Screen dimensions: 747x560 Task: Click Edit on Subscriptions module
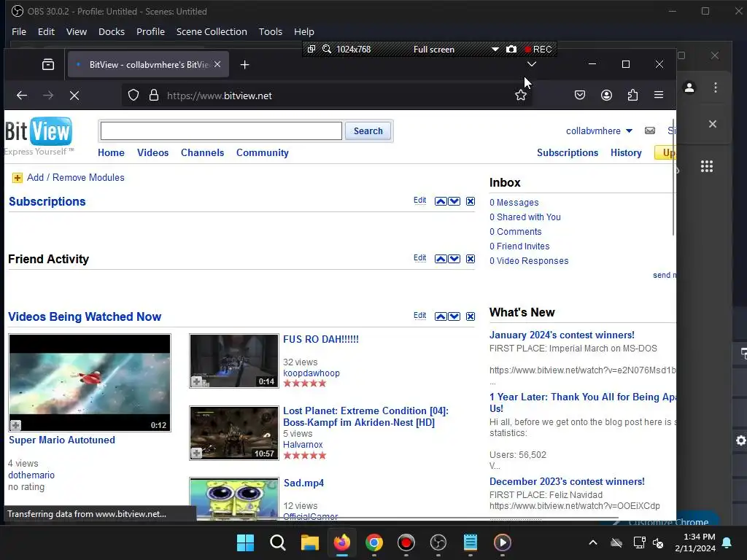click(419, 200)
